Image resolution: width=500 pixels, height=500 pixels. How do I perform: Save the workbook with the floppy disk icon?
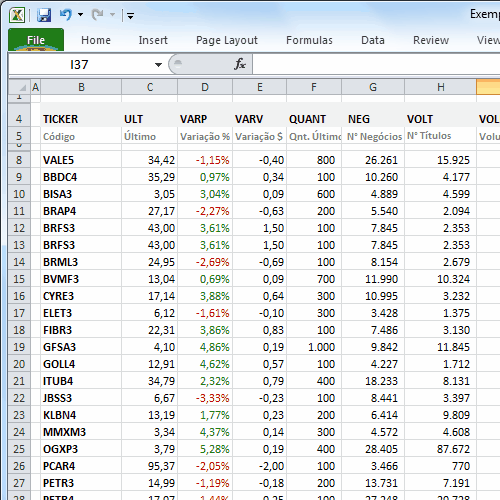(44, 15)
